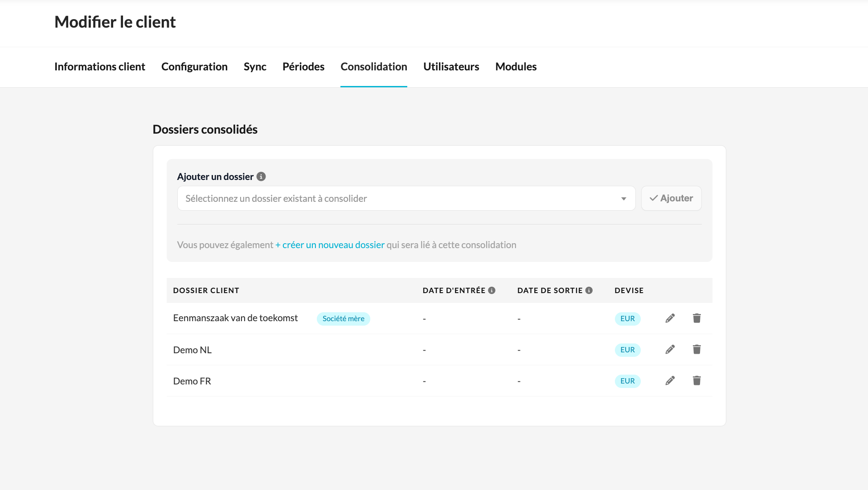Edit the Eenmanszaak van de toekomst dossier
868x490 pixels.
point(670,318)
